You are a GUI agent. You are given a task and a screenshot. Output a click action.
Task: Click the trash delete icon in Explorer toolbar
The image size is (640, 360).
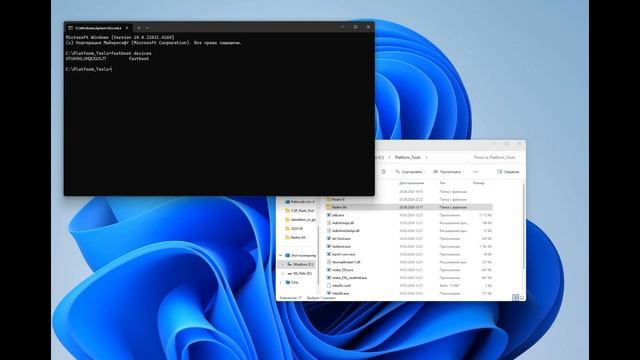click(x=383, y=172)
